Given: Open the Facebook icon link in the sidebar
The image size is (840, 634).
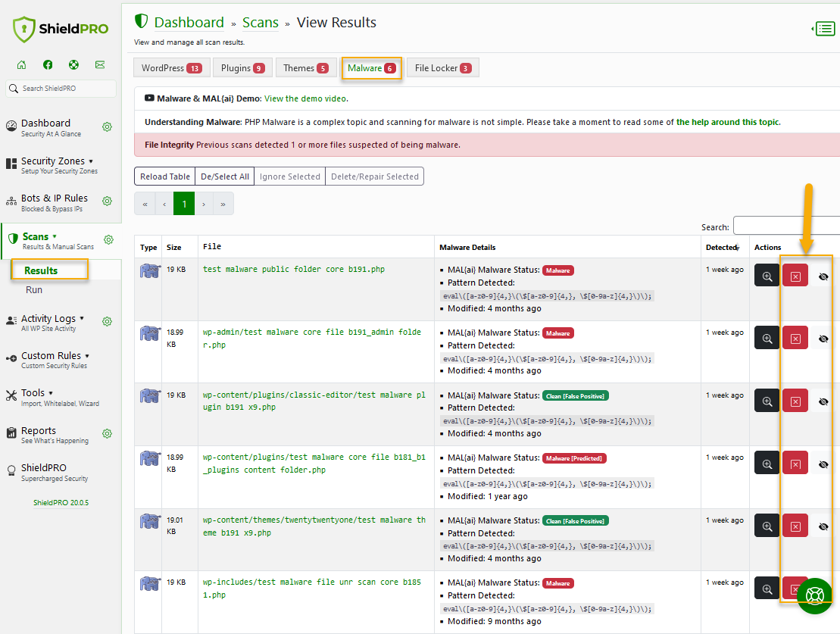Looking at the screenshot, I should [48, 65].
